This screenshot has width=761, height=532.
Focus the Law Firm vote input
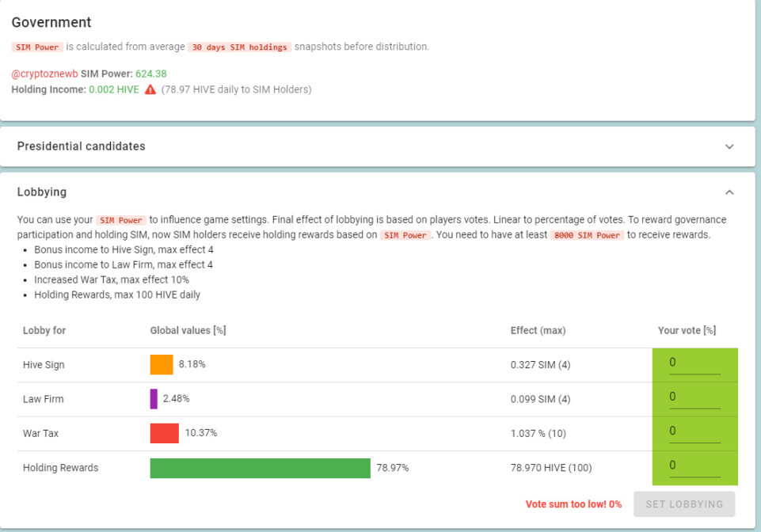(694, 397)
